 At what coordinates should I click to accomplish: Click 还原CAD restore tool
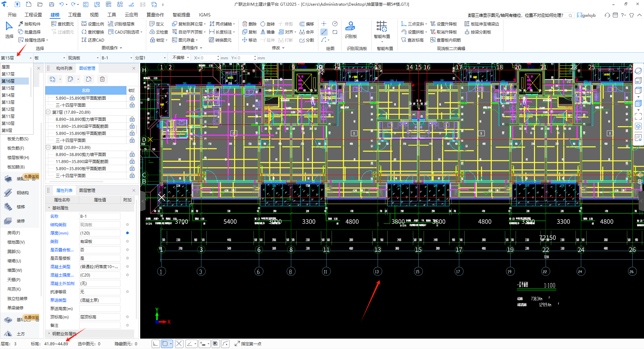tap(93, 40)
